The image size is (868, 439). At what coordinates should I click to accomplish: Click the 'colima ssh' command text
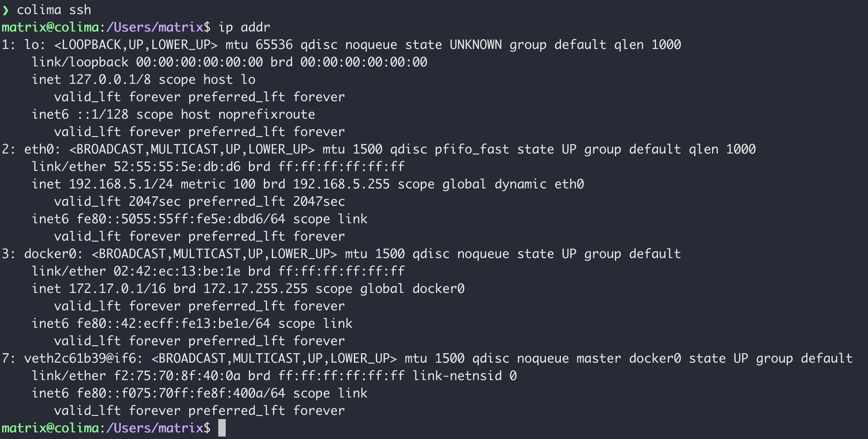pyautogui.click(x=54, y=10)
